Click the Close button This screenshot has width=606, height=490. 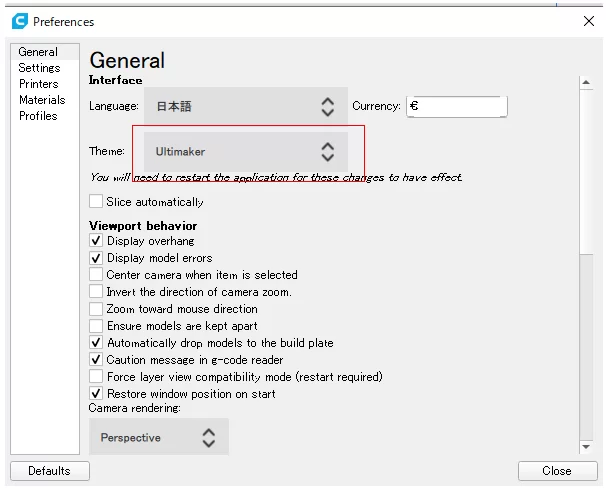(x=557, y=471)
